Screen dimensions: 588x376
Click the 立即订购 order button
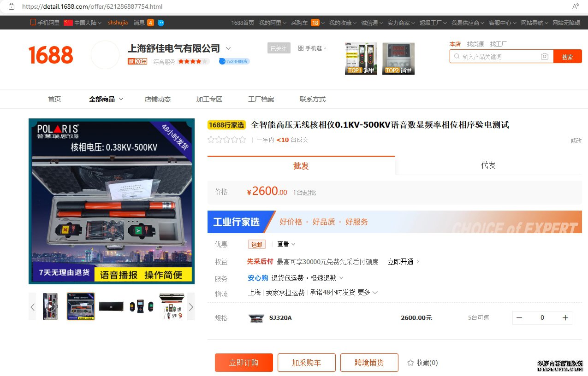[244, 363]
